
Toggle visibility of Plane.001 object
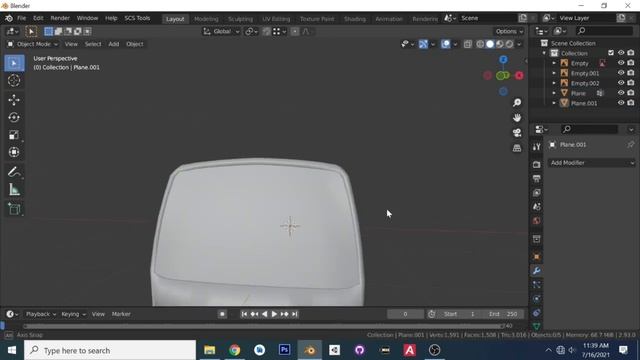[x=621, y=103]
